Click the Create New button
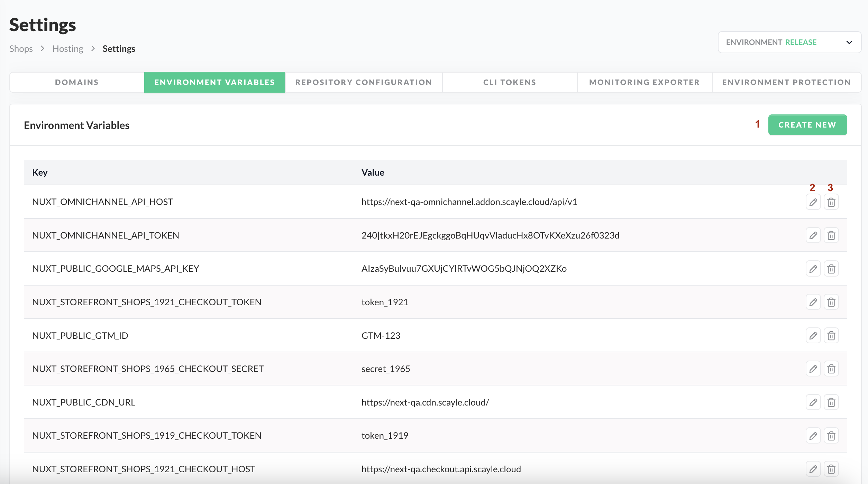This screenshot has width=868, height=484. (x=807, y=125)
